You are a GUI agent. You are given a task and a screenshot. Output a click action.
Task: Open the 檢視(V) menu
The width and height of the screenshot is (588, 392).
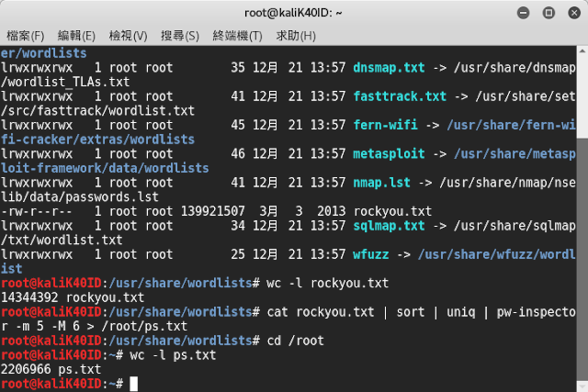point(128,36)
